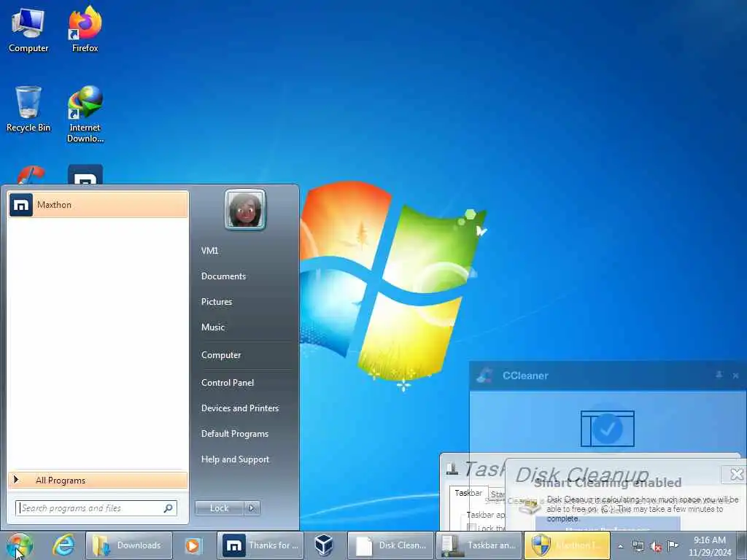Click the user account picture in Start menu

pyautogui.click(x=245, y=209)
